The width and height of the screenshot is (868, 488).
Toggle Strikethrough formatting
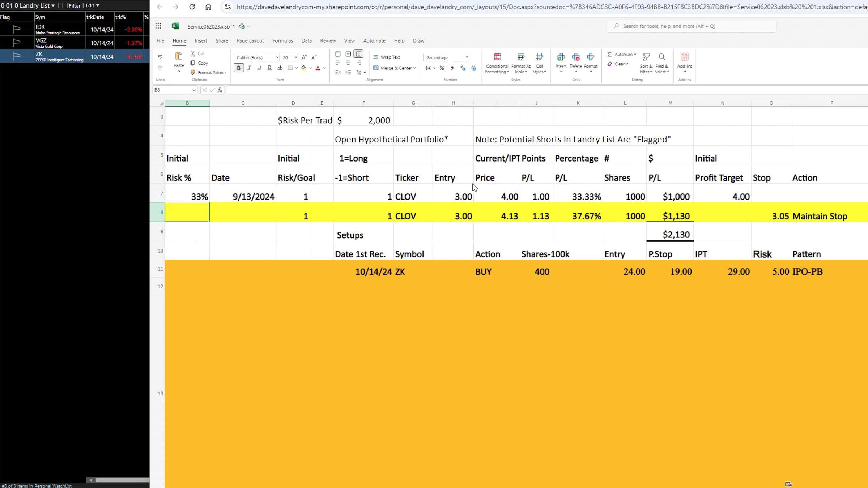[280, 68]
